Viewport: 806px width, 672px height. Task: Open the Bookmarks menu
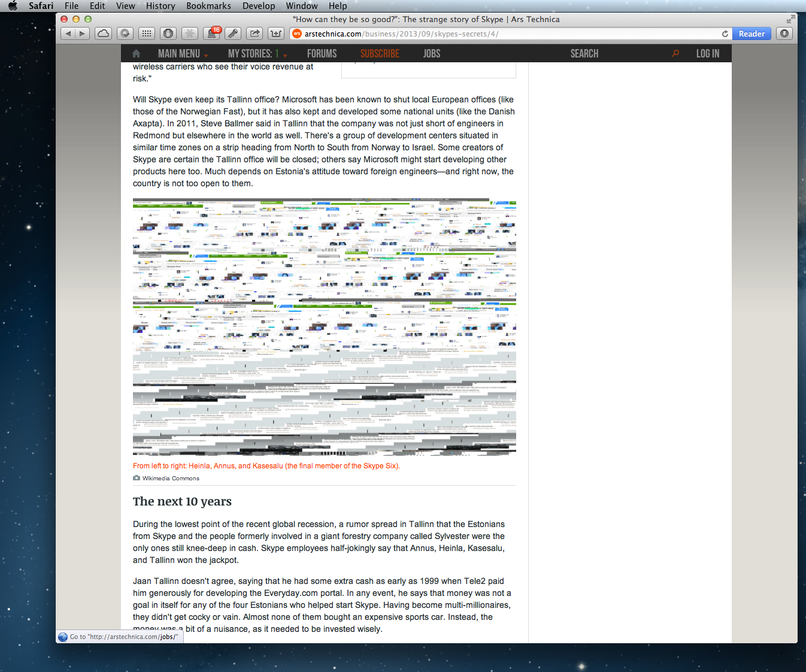pyautogui.click(x=208, y=6)
